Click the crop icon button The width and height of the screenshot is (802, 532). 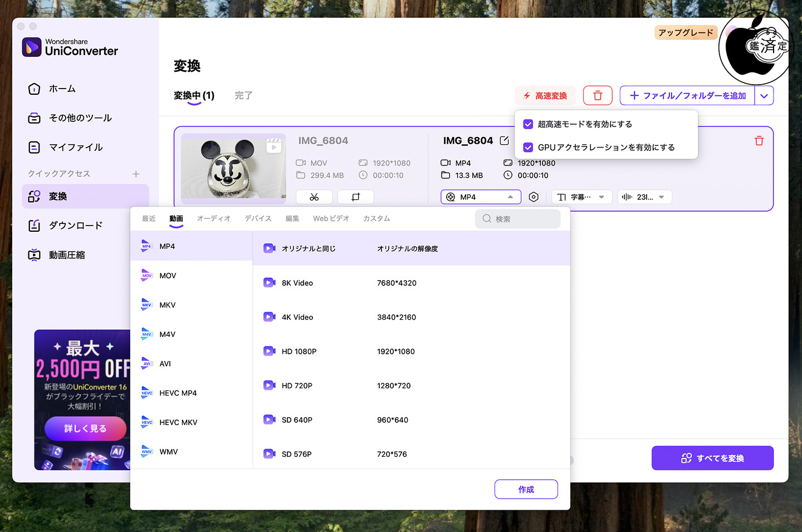click(x=355, y=197)
